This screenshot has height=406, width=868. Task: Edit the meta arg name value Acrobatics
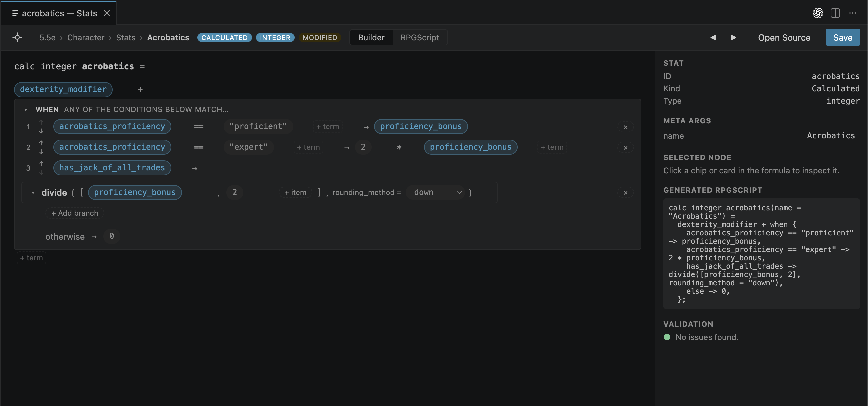pos(831,136)
